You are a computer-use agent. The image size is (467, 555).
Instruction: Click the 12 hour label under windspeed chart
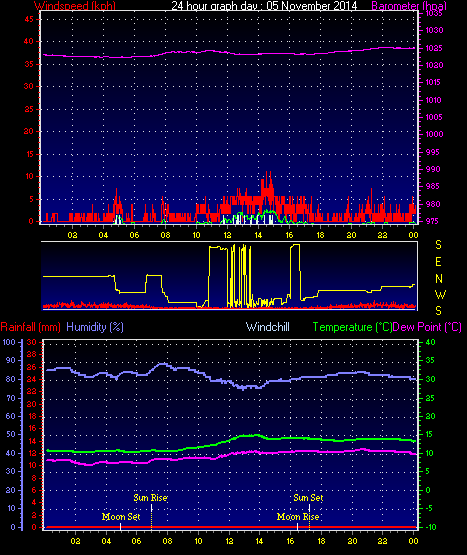click(227, 235)
